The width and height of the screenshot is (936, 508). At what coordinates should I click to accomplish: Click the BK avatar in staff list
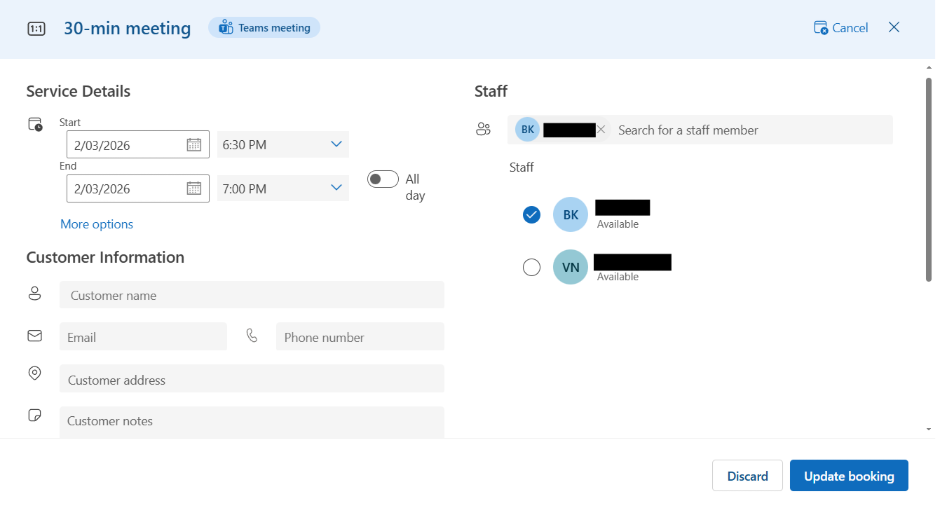571,214
